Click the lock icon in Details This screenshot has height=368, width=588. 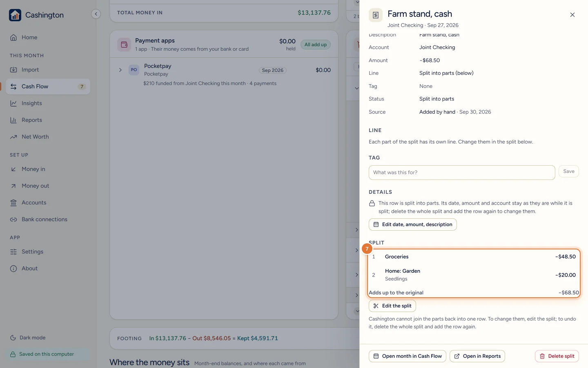pos(372,203)
